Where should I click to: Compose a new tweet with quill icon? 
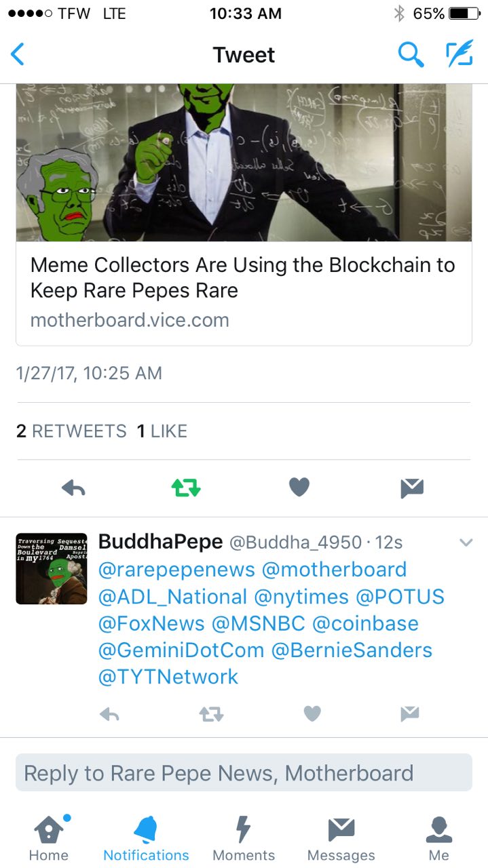pos(459,54)
